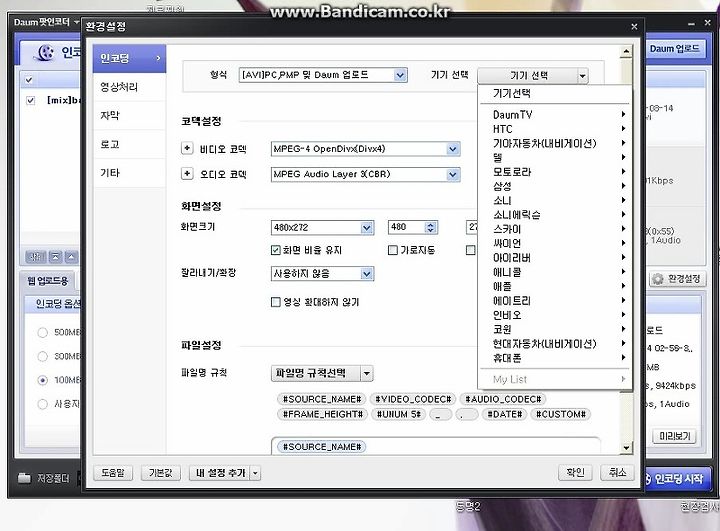The image size is (720, 531).
Task: Open the 델 device submenu
Action: pyautogui.click(x=555, y=158)
